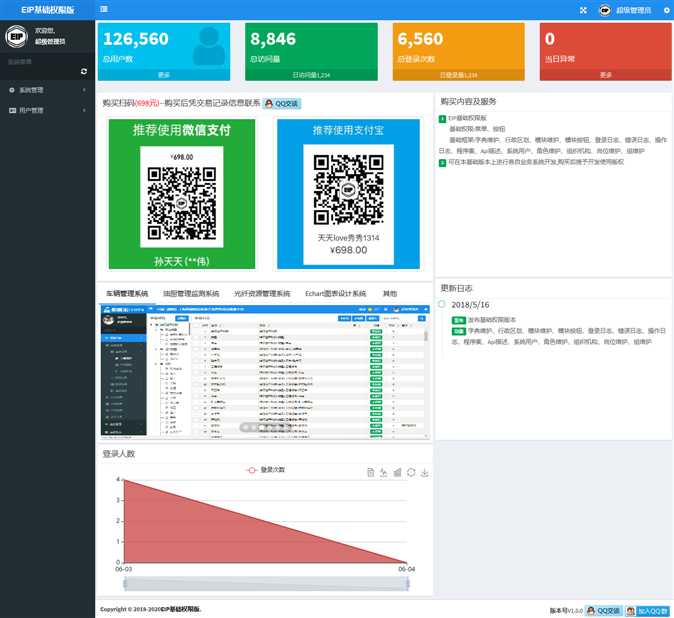This screenshot has width=674, height=618.
Task: Switch to the 光纤资源管理系统 tab
Action: (x=262, y=294)
